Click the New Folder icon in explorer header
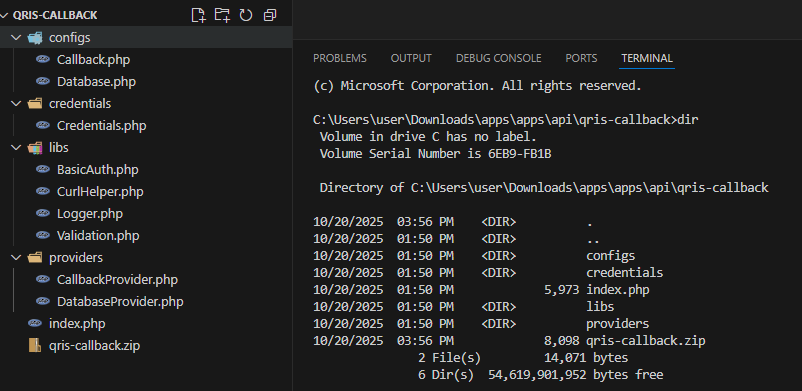The image size is (802, 391). click(222, 15)
